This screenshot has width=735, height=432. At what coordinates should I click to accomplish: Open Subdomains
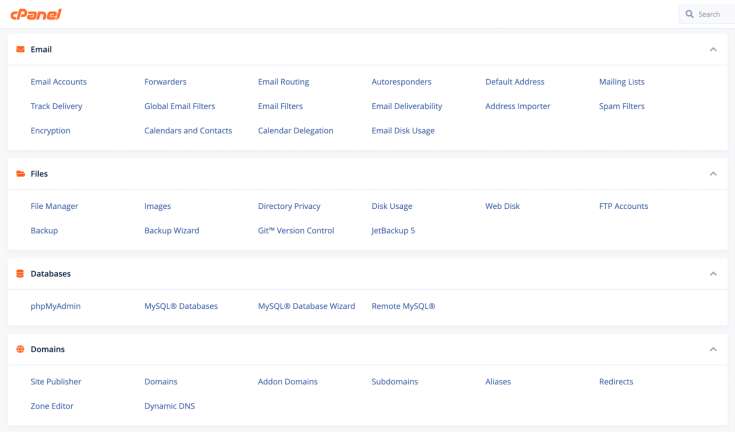[x=395, y=381]
